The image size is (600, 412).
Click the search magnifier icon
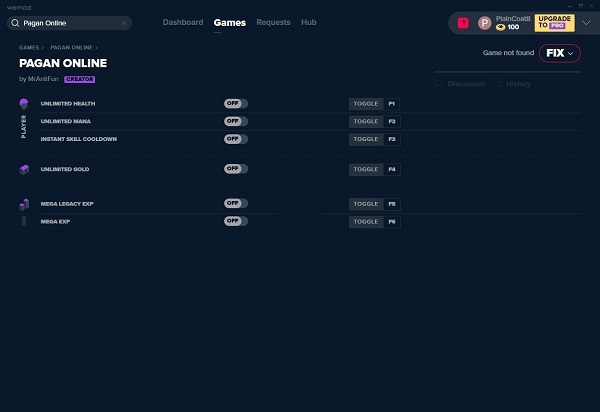coord(15,23)
